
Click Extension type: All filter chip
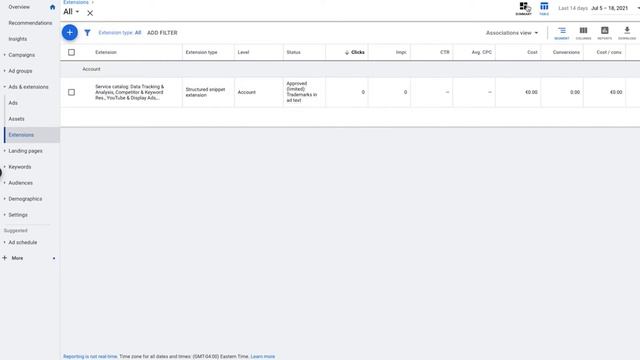pos(120,33)
